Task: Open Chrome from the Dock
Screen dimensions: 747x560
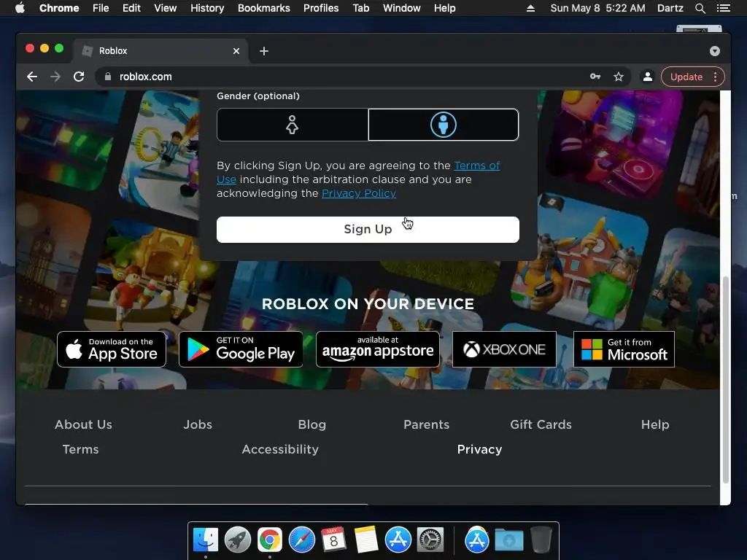Action: 270,540
